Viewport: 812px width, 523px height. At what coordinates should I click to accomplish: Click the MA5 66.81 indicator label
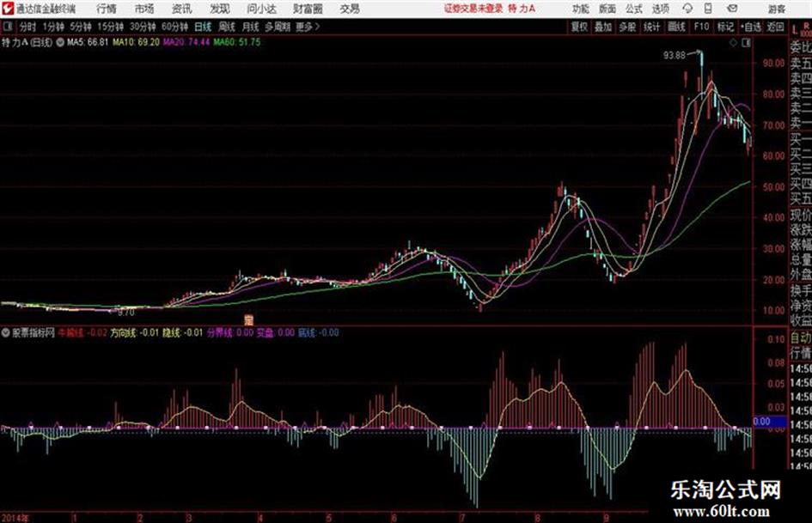coord(88,42)
